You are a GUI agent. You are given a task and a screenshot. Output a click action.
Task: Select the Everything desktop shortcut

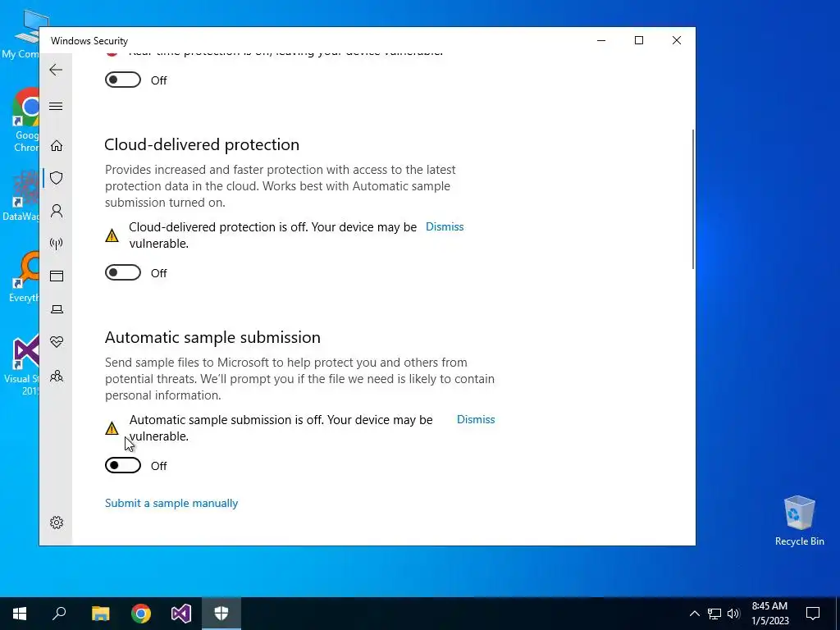pyautogui.click(x=25, y=277)
